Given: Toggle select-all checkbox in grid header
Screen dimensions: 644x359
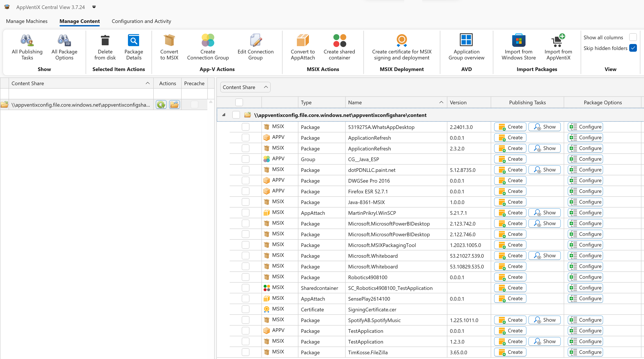Looking at the screenshot, I should [x=239, y=102].
